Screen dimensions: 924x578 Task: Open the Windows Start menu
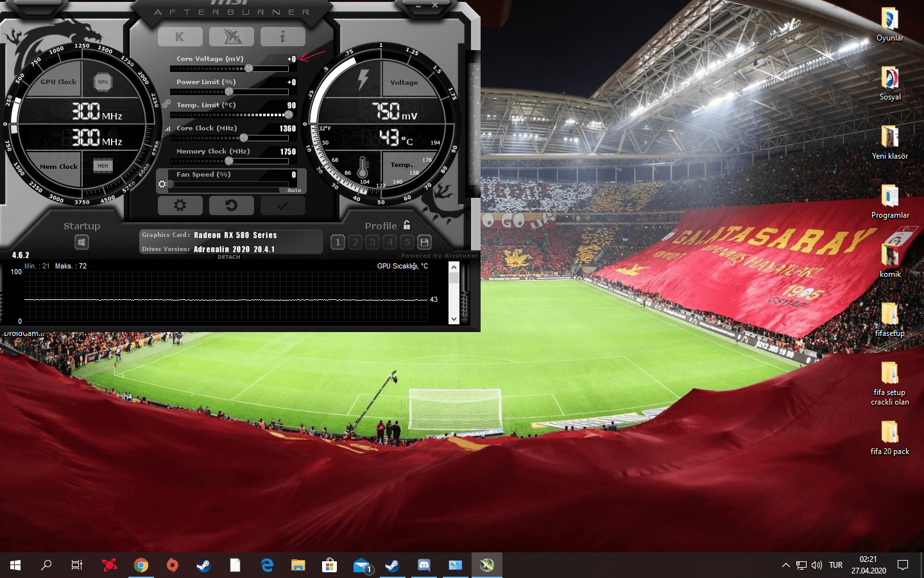[15, 565]
